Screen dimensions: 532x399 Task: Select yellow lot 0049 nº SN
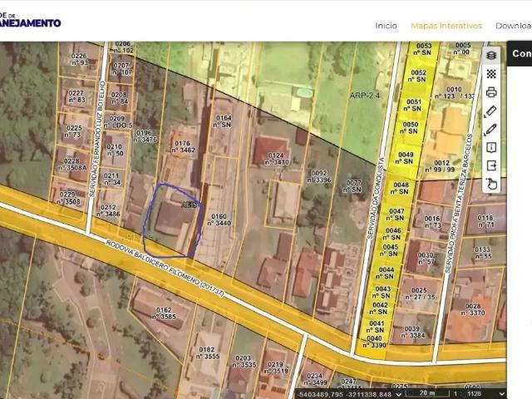click(x=406, y=158)
